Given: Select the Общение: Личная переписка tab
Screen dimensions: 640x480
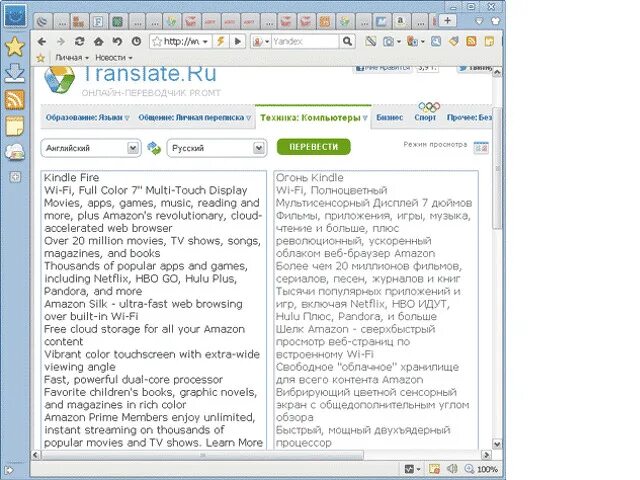Looking at the screenshot, I should (195, 118).
